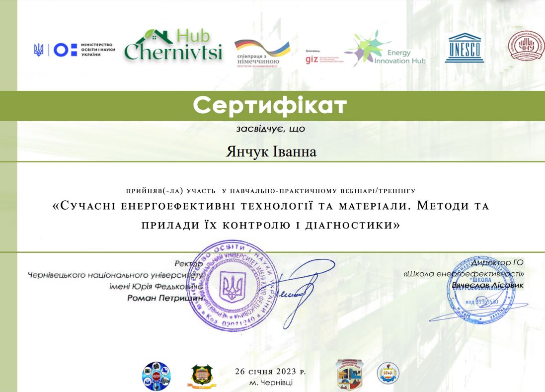Click the Hub Chernivtsi logo
The height and width of the screenshot is (392, 545).
[x=173, y=45]
